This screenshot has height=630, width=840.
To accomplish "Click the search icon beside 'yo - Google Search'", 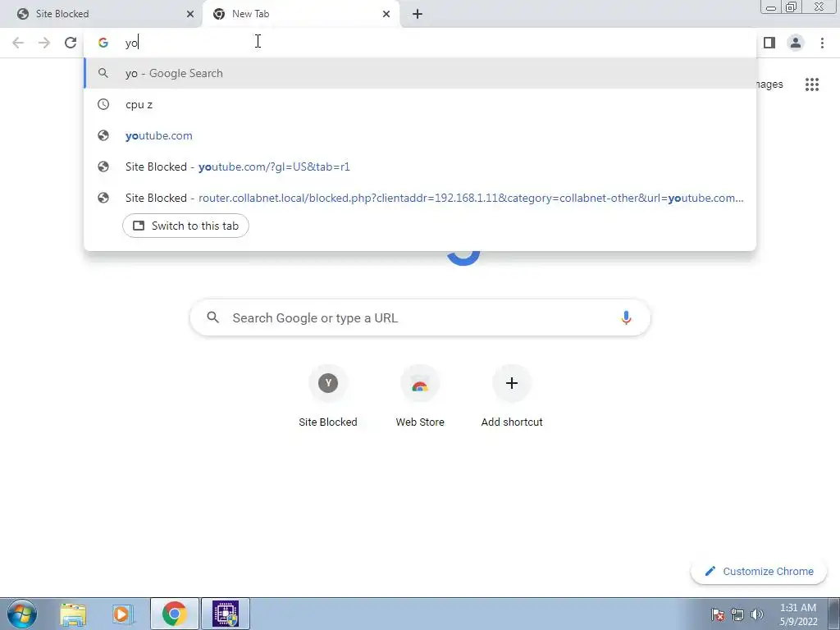I will 103,73.
